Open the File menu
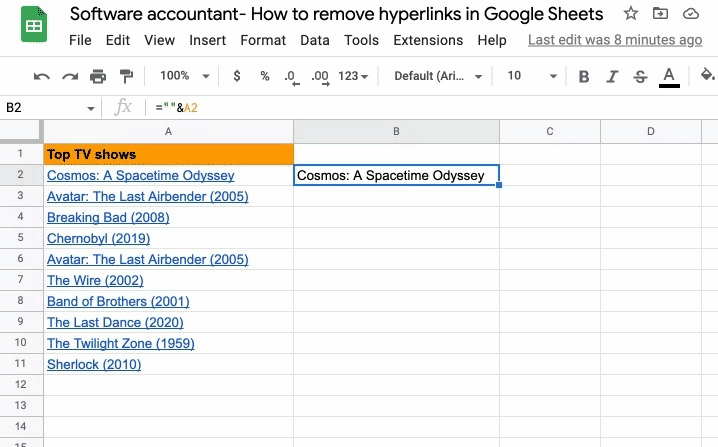This screenshot has width=718, height=447. coord(80,40)
